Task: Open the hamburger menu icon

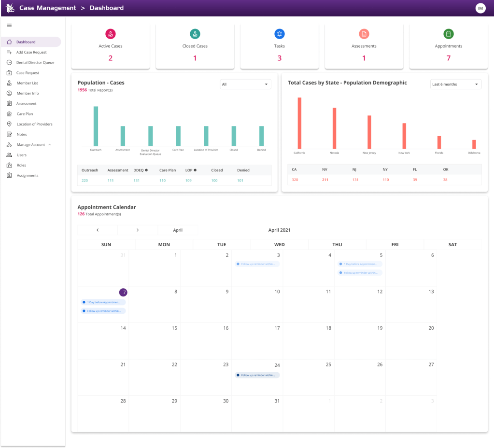Action: click(x=9, y=26)
